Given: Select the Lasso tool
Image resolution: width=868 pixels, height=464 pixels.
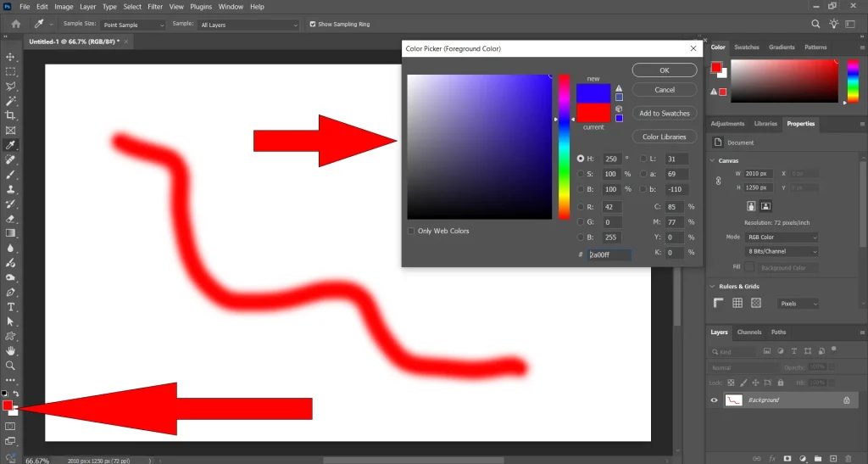Looking at the screenshot, I should point(10,87).
